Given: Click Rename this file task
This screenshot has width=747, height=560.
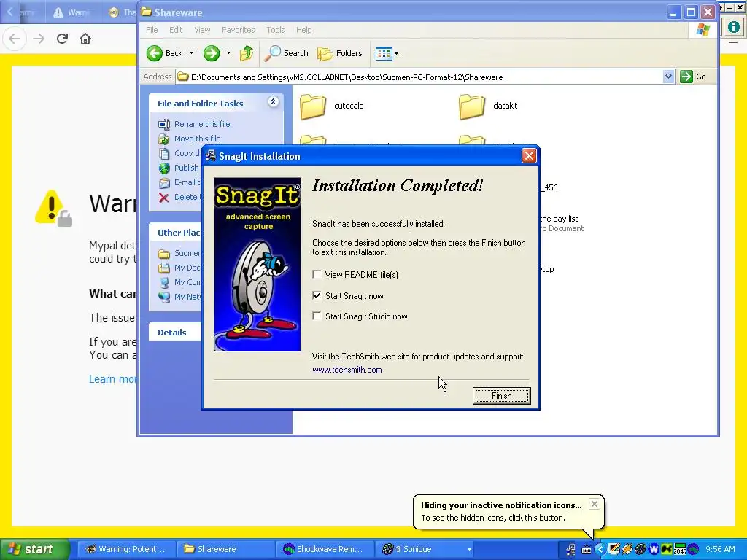Looking at the screenshot, I should (202, 124).
